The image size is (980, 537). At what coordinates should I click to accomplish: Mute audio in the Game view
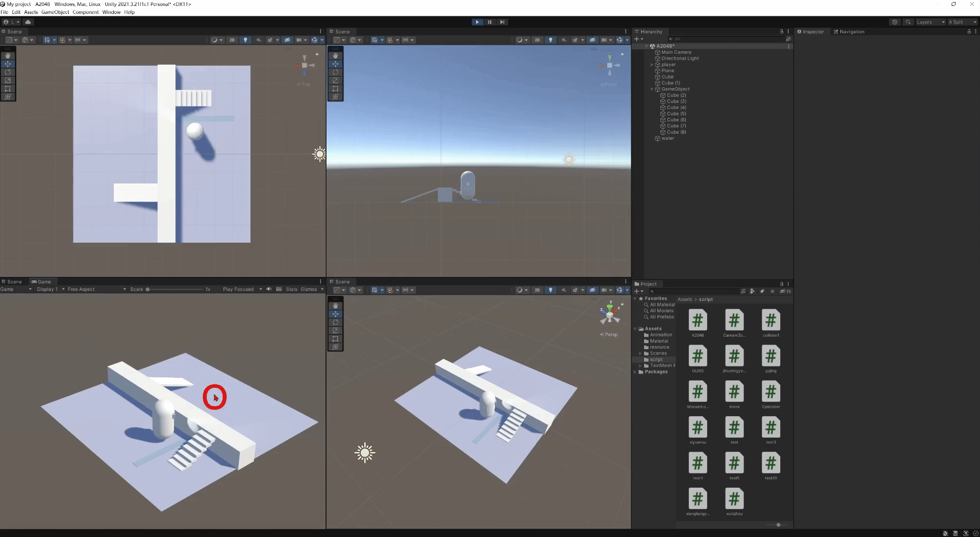(269, 289)
